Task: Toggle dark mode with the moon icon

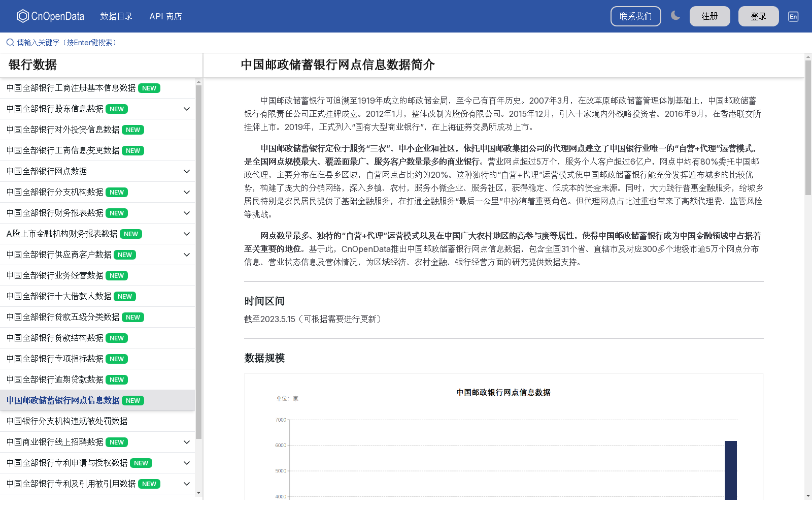Action: pos(675,16)
